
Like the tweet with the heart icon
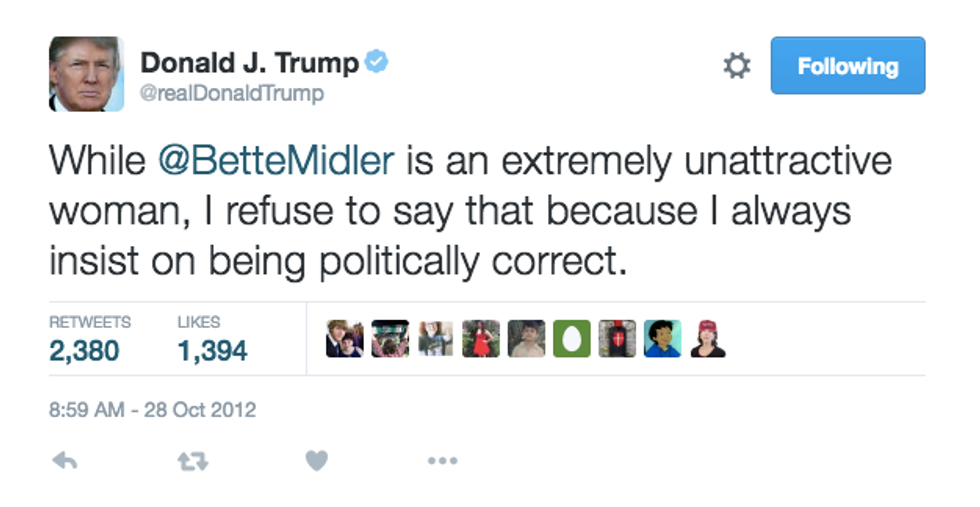316,461
